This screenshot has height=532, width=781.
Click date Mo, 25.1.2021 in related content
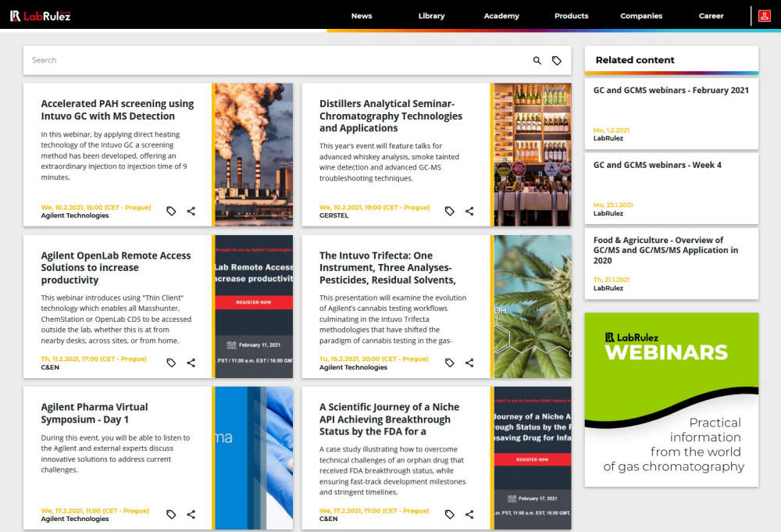[612, 205]
